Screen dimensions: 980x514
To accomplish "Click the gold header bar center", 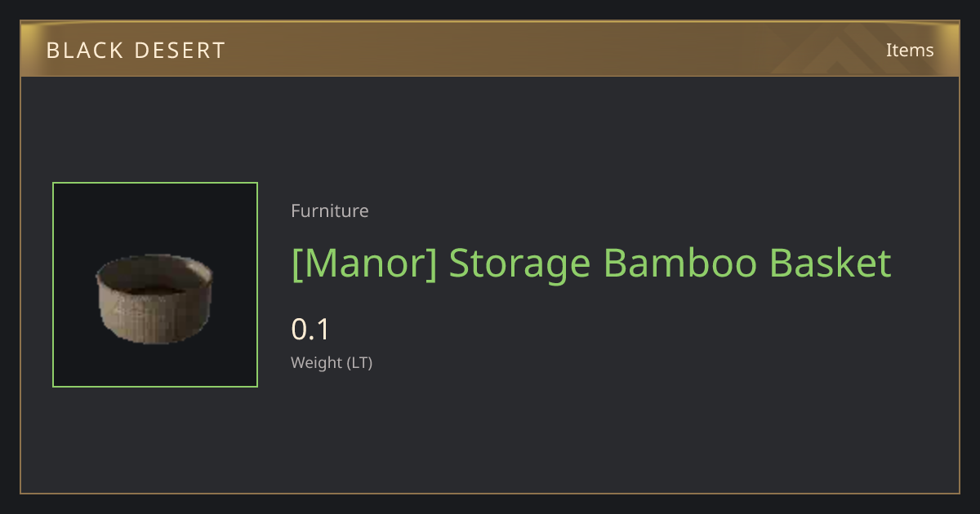I will click(x=490, y=49).
